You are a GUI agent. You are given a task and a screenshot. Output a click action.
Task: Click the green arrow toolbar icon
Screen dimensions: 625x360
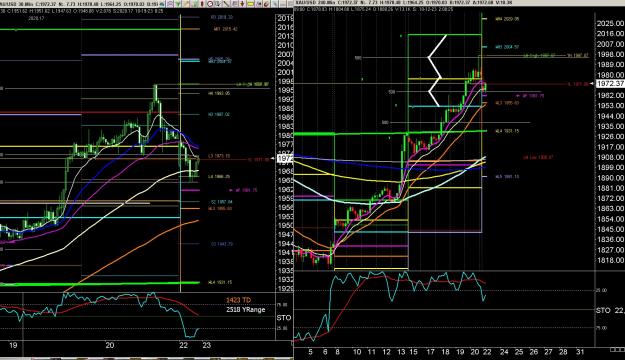click(178, 4)
